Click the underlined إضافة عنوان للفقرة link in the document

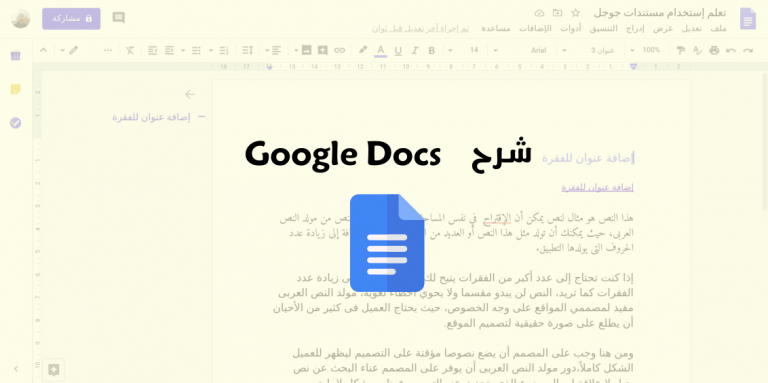tap(598, 188)
